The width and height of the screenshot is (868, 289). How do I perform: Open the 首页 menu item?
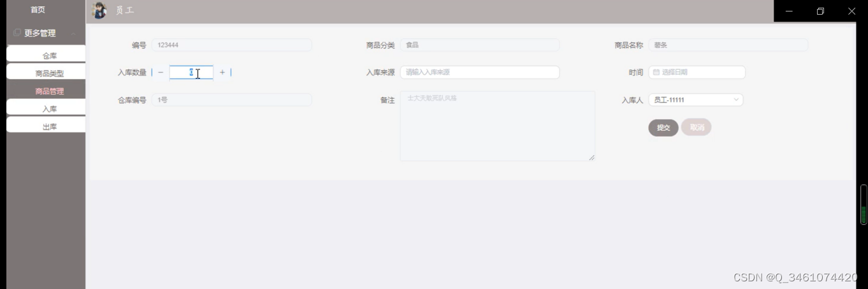click(x=38, y=10)
